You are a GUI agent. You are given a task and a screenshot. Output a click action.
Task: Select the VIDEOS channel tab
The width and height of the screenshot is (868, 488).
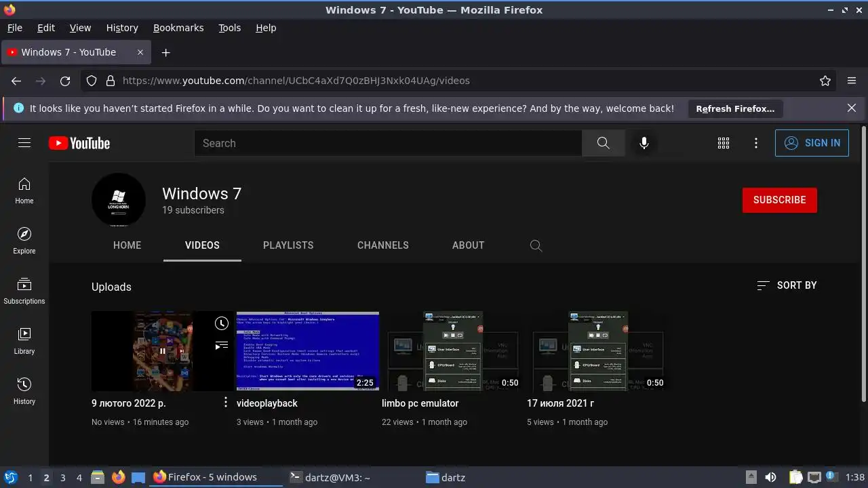202,245
